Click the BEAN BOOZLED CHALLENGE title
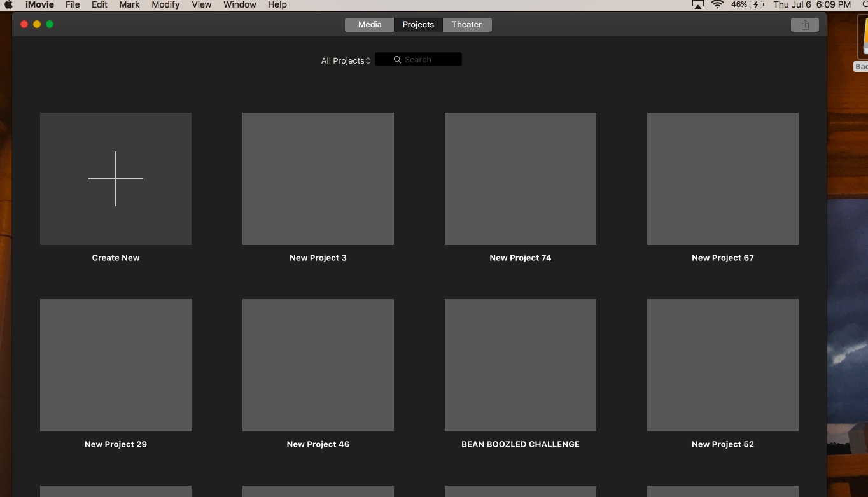This screenshot has height=497, width=868. [521, 444]
